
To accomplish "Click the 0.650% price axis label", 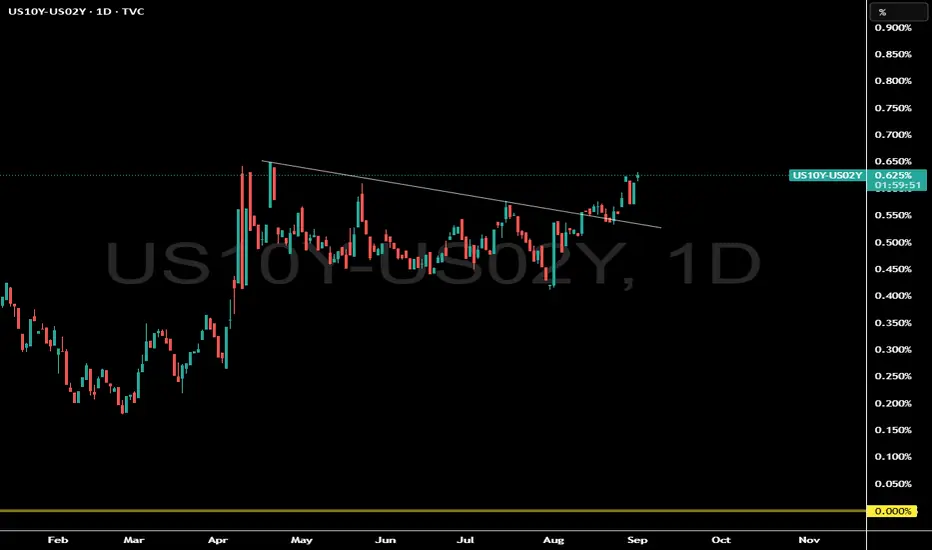I will coord(893,162).
